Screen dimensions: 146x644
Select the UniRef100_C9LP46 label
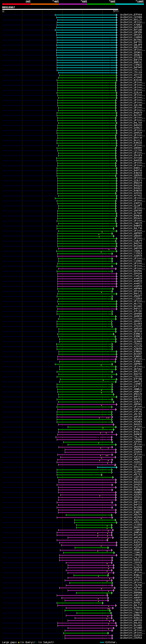pos(131,585)
